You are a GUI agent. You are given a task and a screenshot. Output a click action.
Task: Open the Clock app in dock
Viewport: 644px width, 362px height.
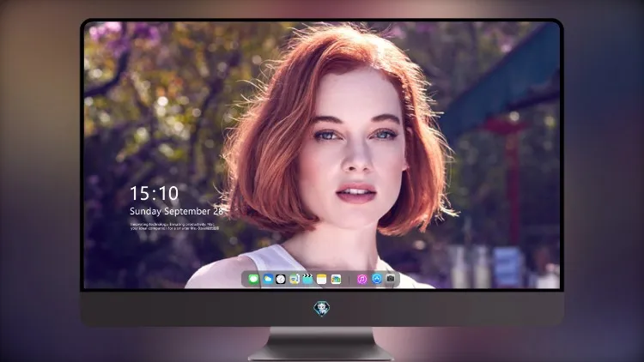281,280
